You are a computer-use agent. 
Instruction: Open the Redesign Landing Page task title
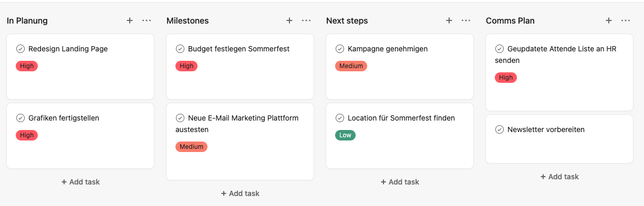click(x=68, y=49)
